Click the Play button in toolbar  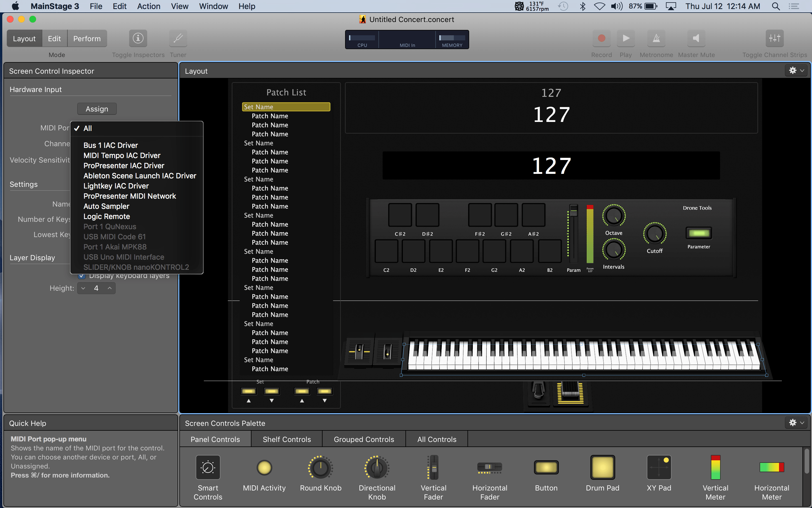pyautogui.click(x=625, y=38)
